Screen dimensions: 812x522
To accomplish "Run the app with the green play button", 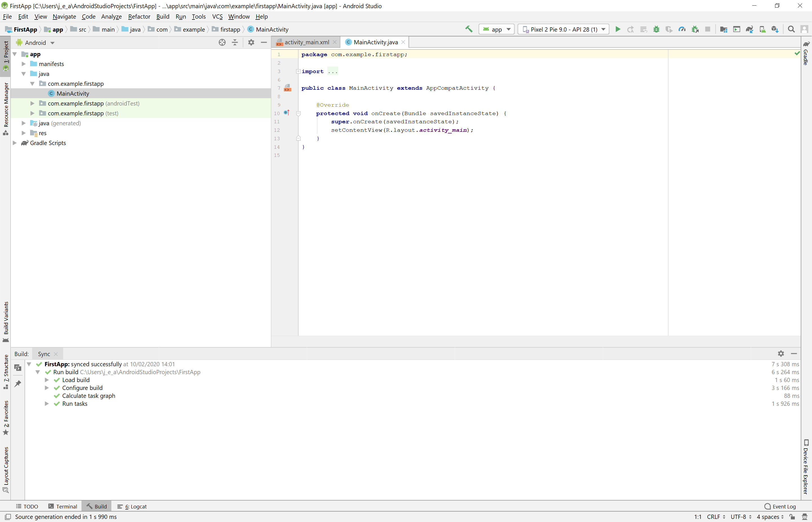I will pos(618,29).
